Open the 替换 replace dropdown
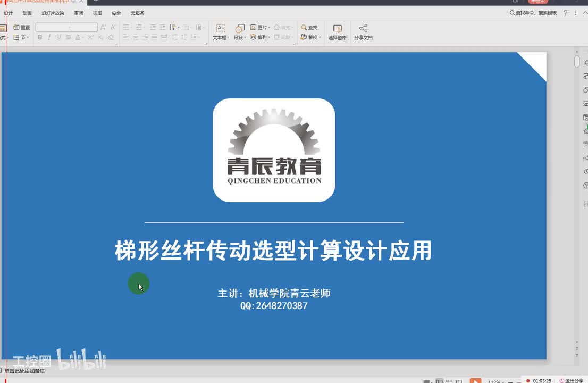Viewport: 588px width, 383px height. [x=310, y=37]
